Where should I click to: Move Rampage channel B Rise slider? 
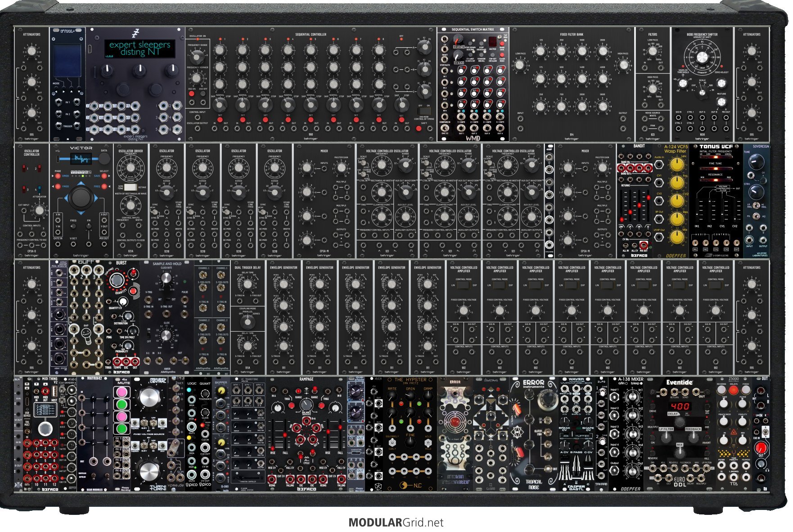(x=328, y=434)
